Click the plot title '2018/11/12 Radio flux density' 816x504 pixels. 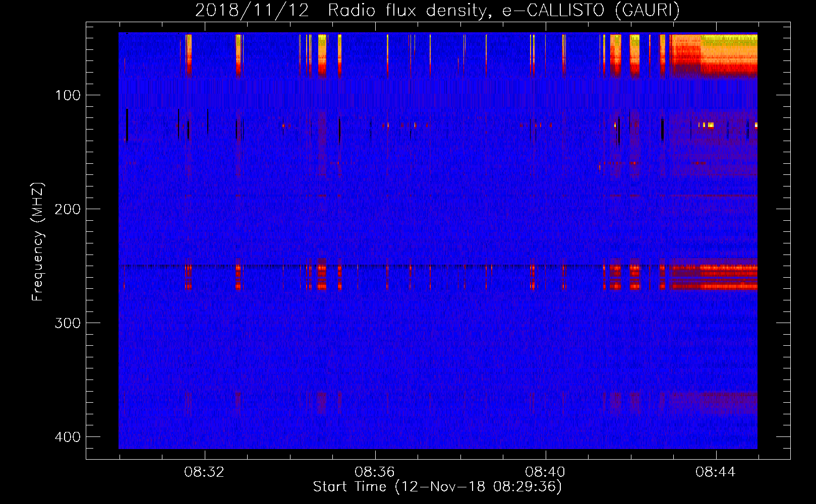coord(437,10)
